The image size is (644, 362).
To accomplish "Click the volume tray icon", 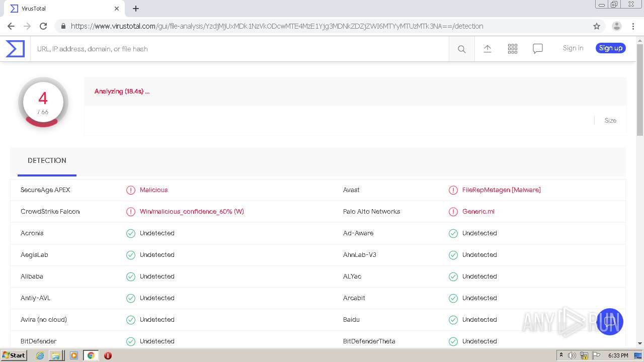I will pyautogui.click(x=572, y=355).
